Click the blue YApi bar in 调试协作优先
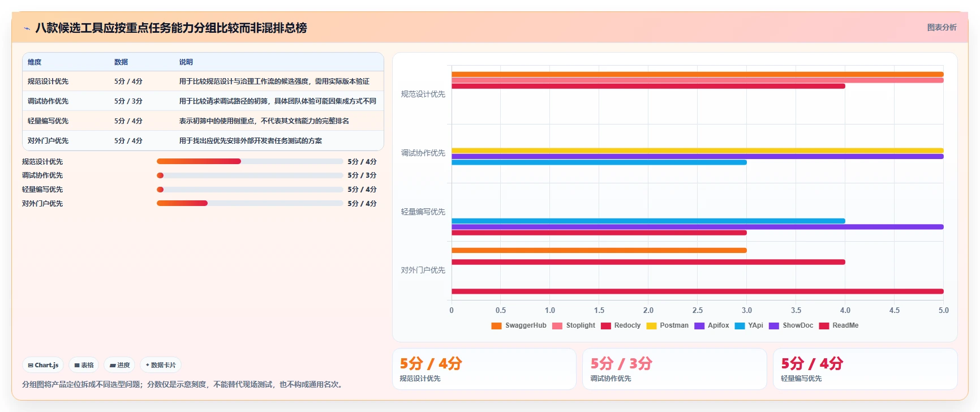 point(599,162)
